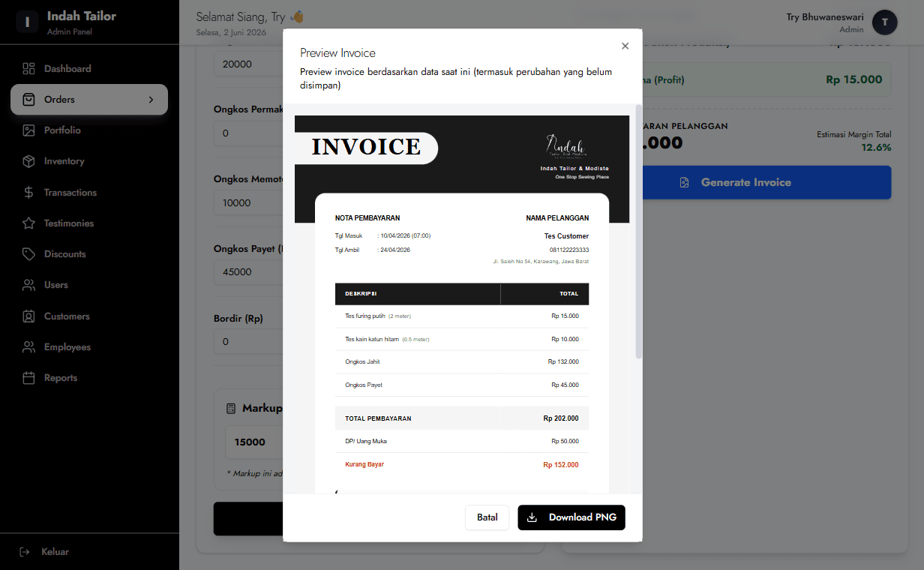Open Dashboard from the sidebar
Image resolution: width=924 pixels, height=570 pixels.
click(89, 68)
